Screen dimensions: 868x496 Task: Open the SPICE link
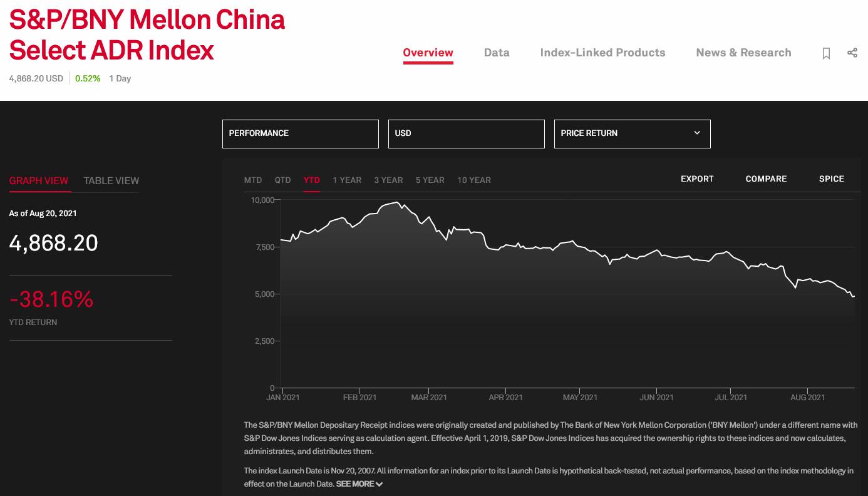tap(832, 178)
